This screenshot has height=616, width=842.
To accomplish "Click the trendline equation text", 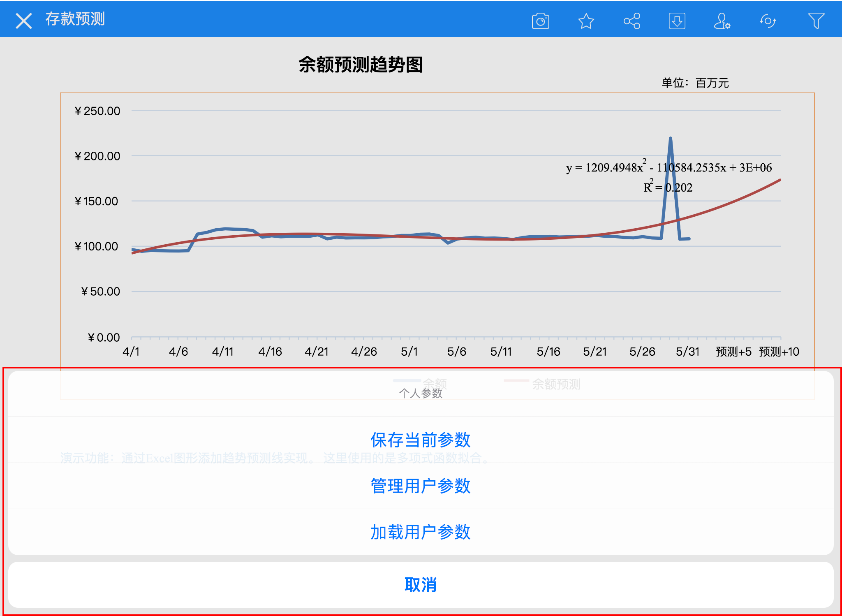I will click(x=669, y=167).
